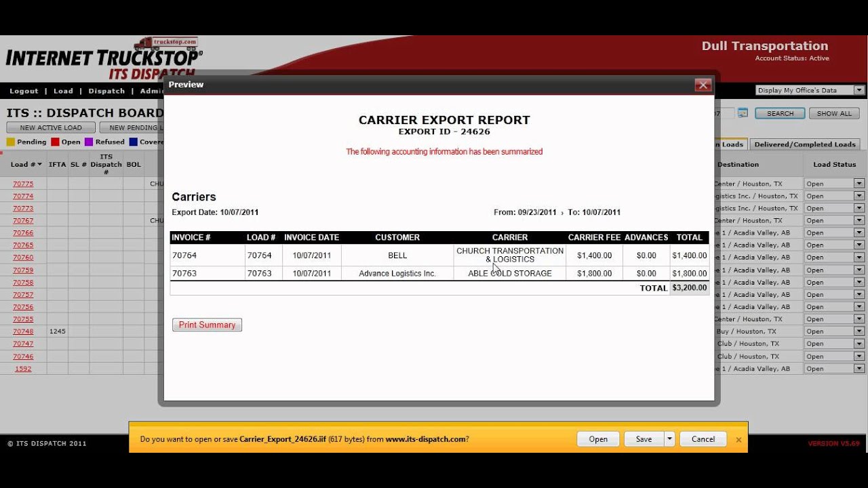Open load 70746 link
This screenshot has height=488, width=868.
tap(23, 356)
